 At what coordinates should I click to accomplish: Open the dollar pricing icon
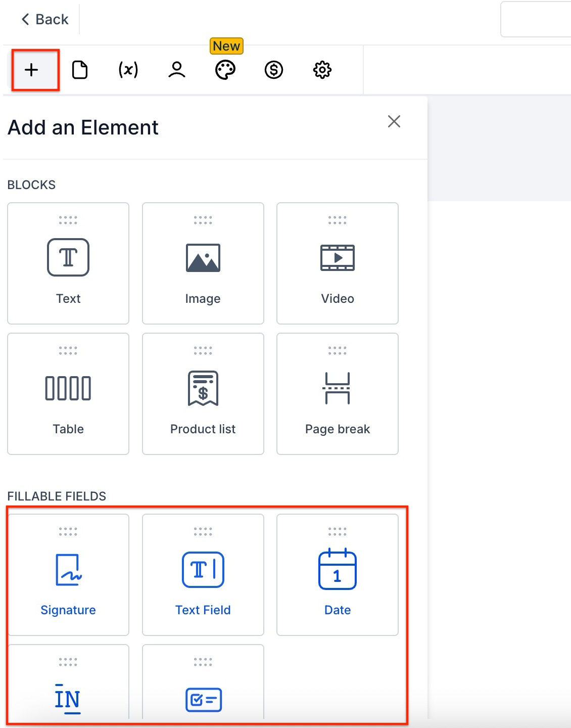point(274,70)
